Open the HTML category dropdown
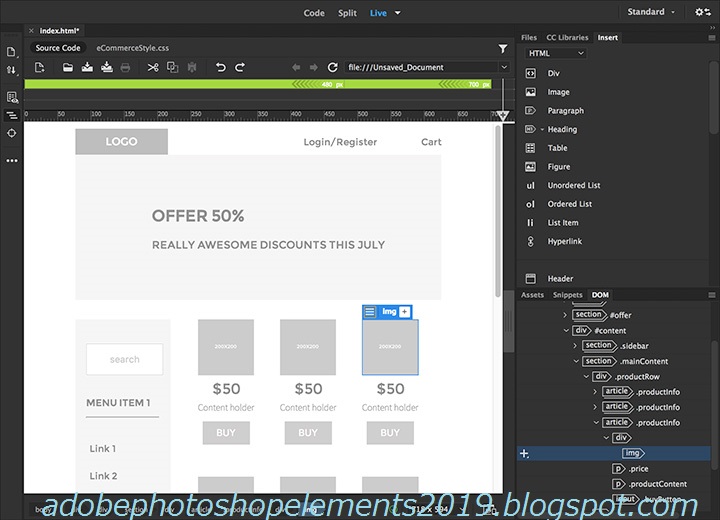This screenshot has width=720, height=520. point(556,53)
